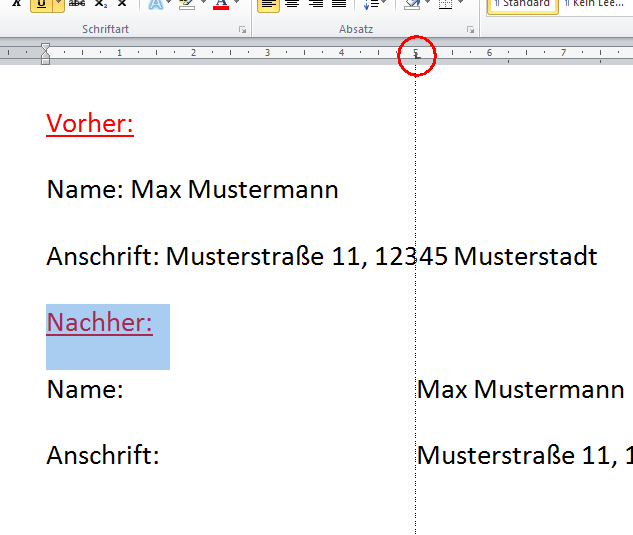This screenshot has width=633, height=535.
Task: Open the Schriftart dialog launcher
Action: tap(242, 31)
